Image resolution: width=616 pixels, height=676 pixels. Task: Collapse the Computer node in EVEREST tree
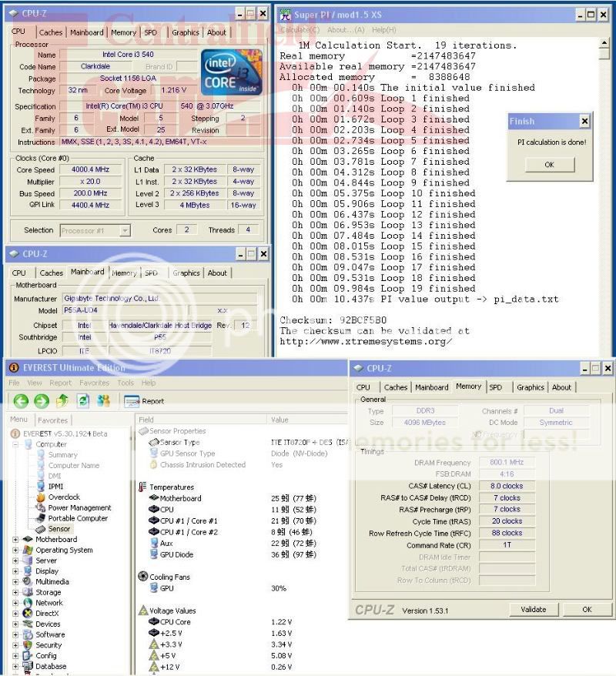(15, 444)
